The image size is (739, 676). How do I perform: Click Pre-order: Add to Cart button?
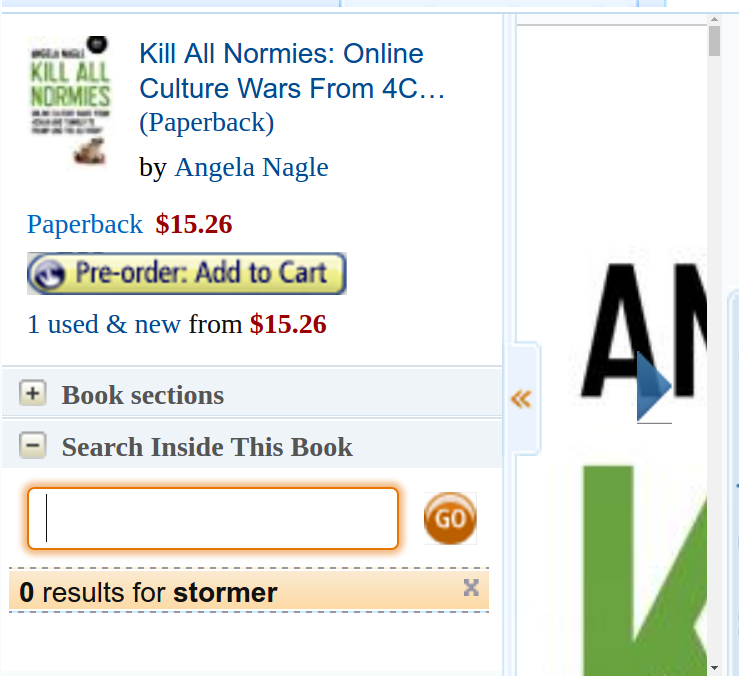(x=187, y=273)
